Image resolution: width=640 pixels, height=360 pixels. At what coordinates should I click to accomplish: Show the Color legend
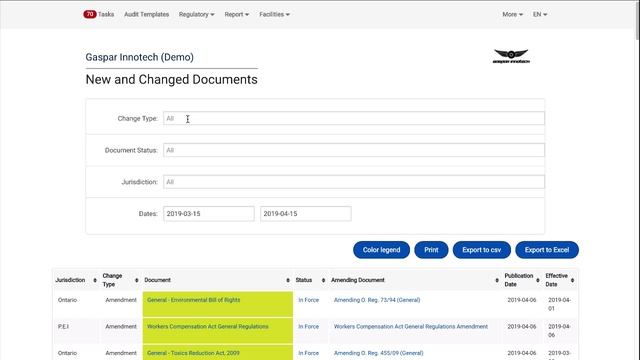coord(381,250)
